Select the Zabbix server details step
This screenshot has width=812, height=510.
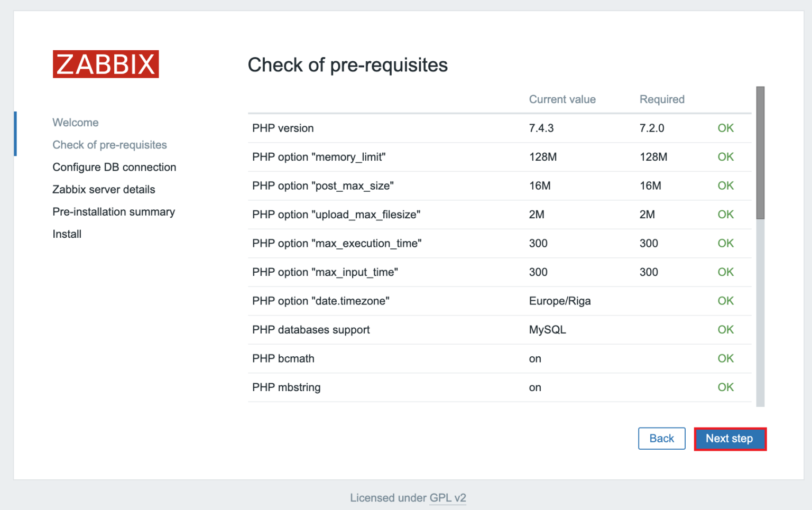click(104, 189)
